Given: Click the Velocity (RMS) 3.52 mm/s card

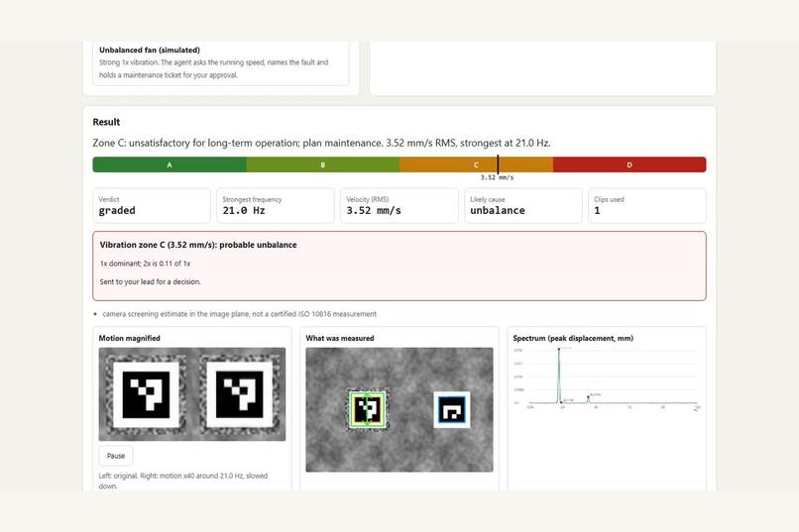Looking at the screenshot, I should tap(399, 206).
